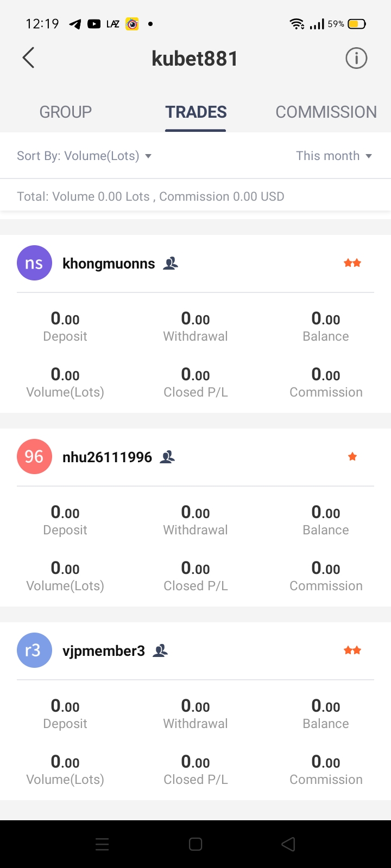Tap the 96 avatar of nhu26111996

[34, 457]
